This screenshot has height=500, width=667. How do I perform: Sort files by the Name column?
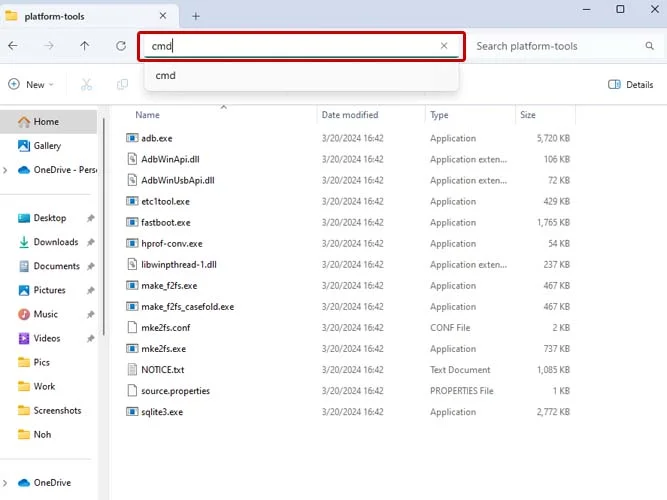[x=147, y=115]
